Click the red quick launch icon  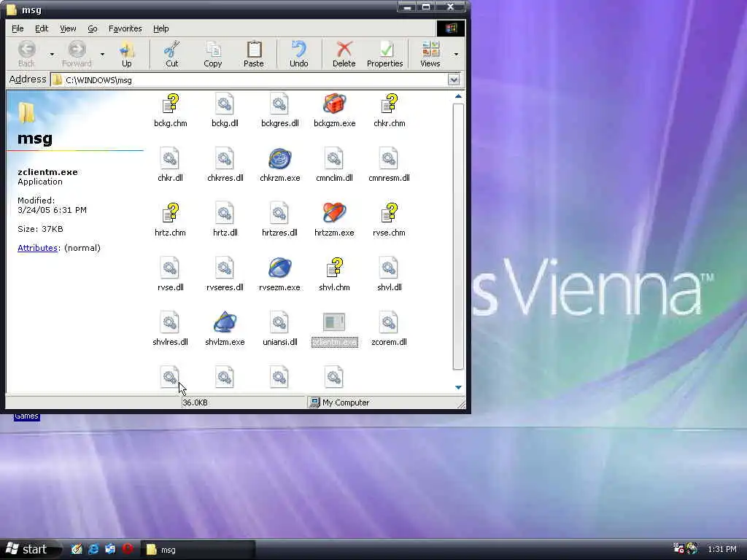coord(127,549)
